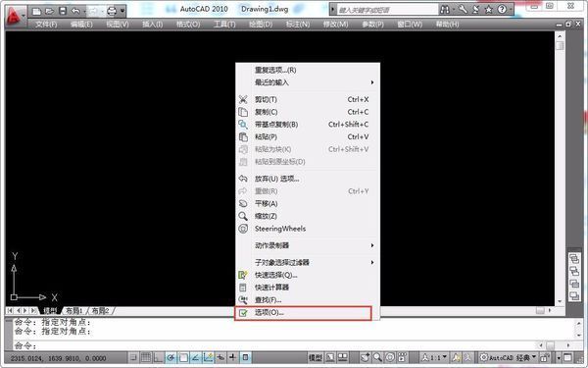
Task: Expand the quick access toolbar customize arrow
Action: tap(122, 11)
